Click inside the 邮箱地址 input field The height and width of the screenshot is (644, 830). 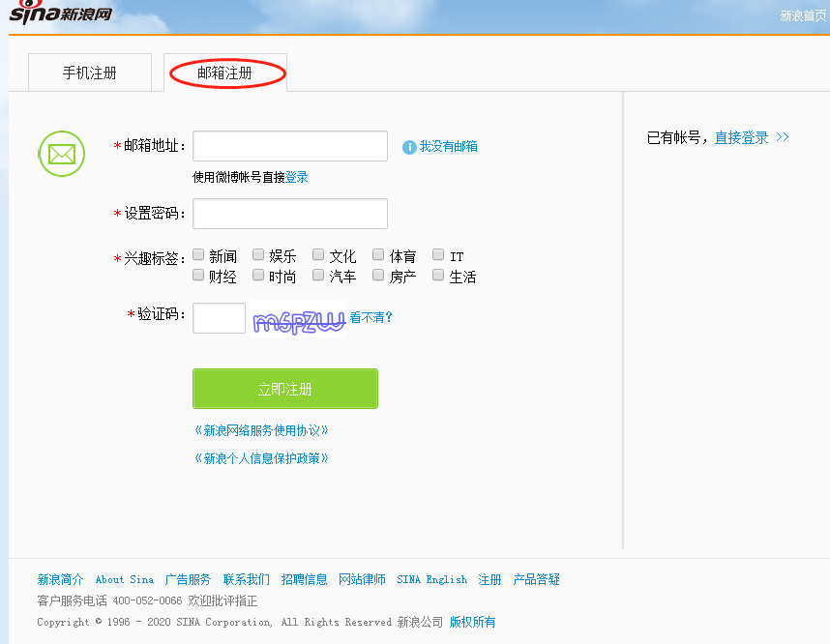tap(289, 146)
